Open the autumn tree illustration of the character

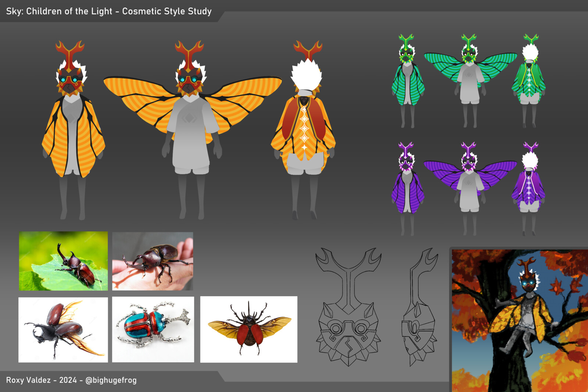click(x=520, y=321)
